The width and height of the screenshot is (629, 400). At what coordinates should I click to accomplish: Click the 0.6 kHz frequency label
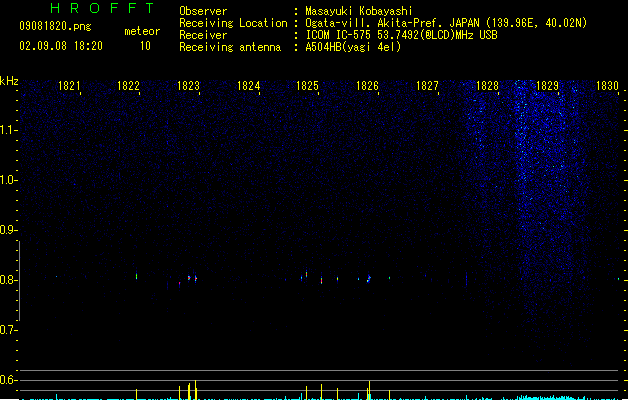tap(9, 380)
